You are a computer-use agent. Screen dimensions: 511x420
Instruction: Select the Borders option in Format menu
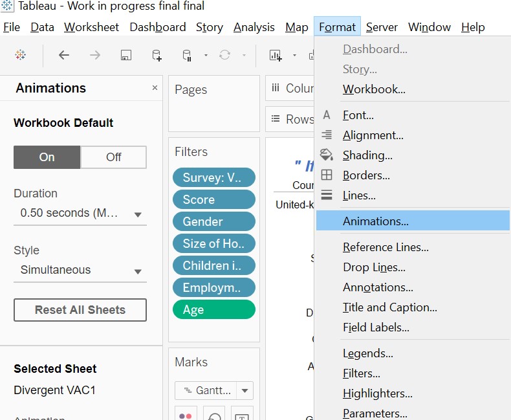coord(366,175)
